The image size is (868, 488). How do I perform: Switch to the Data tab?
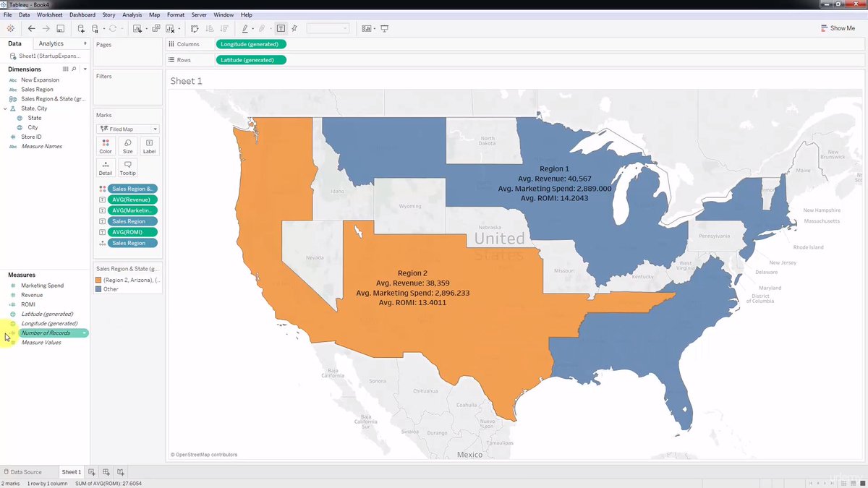click(14, 44)
